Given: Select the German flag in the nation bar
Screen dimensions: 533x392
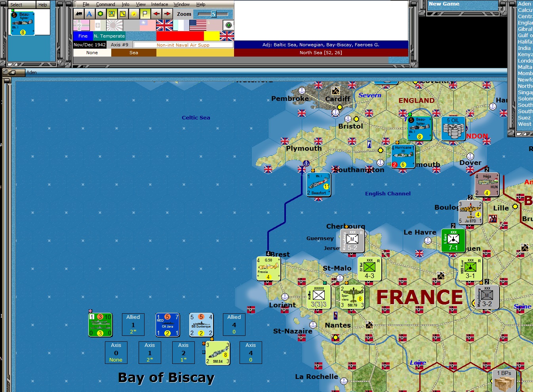Looking at the screenshot, I should pyautogui.click(x=81, y=25).
